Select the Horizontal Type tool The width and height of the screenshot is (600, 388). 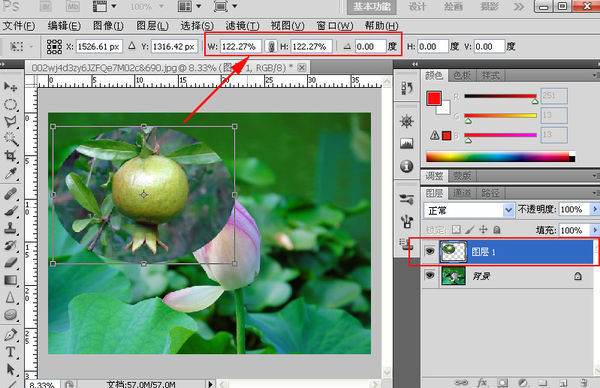point(10,352)
